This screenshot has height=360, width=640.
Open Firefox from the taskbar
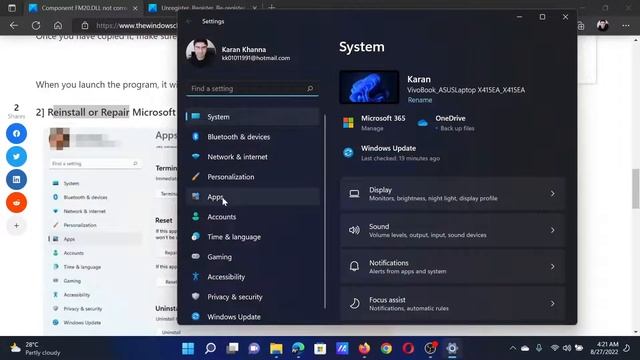(364, 348)
